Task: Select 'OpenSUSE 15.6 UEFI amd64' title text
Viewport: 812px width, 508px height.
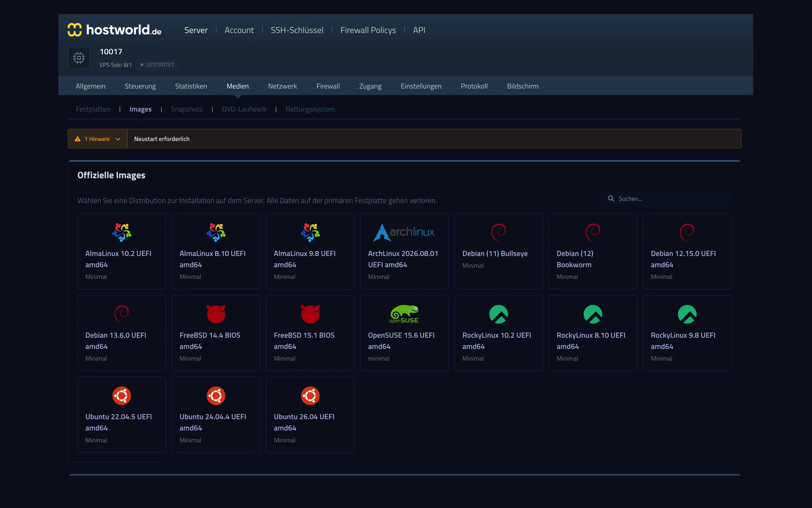Action: 401,341
